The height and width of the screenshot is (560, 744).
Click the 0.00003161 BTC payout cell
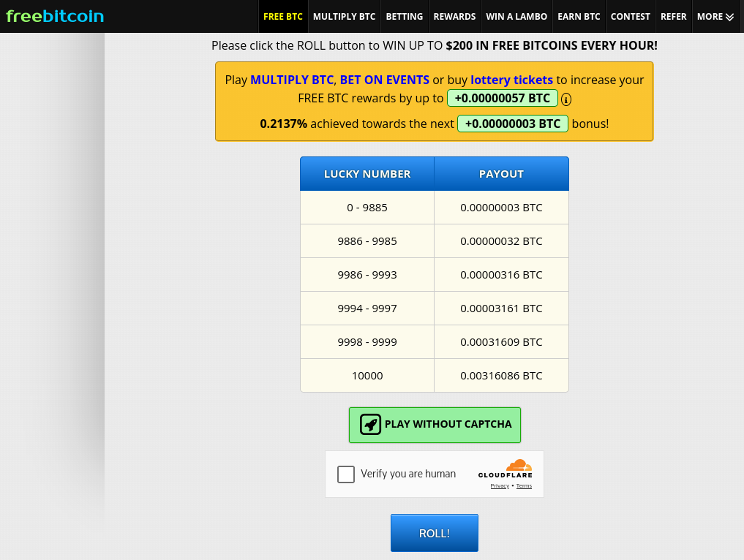tap(502, 309)
